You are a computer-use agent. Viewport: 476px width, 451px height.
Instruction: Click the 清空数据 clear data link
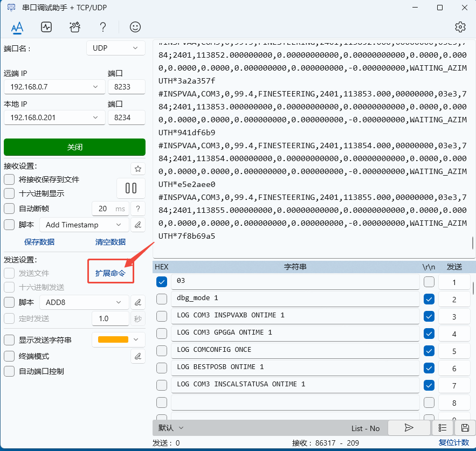(111, 242)
